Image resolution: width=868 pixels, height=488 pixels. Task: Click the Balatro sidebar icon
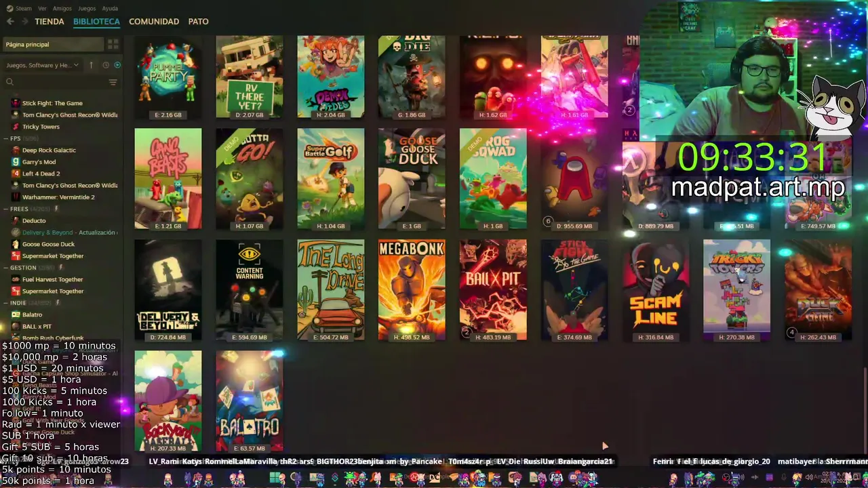click(16, 314)
